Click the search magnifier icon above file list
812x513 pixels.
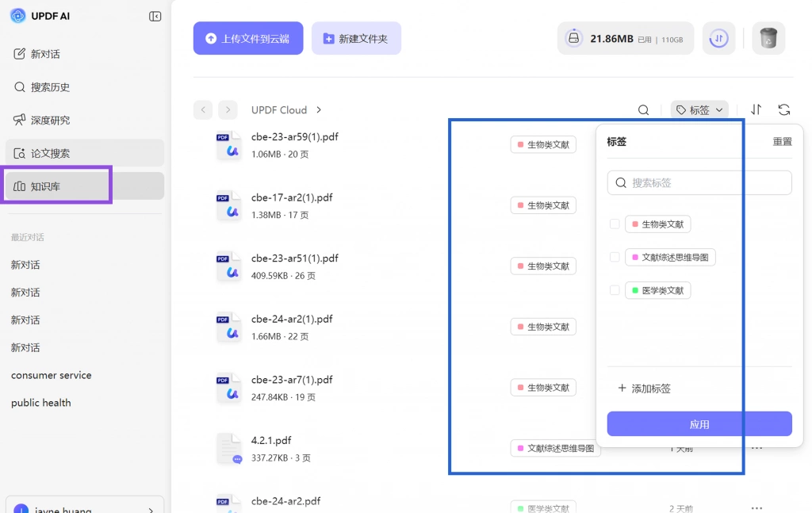click(x=643, y=109)
